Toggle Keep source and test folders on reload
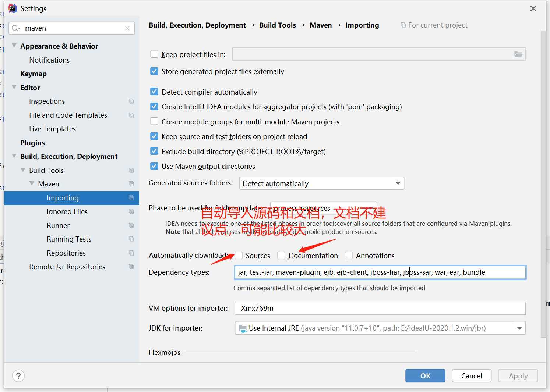 pos(154,136)
